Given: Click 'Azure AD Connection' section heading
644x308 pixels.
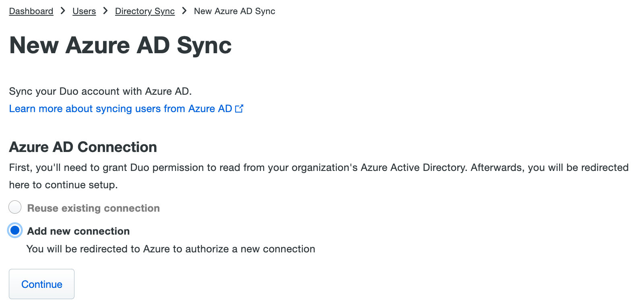Looking at the screenshot, I should [x=83, y=147].
